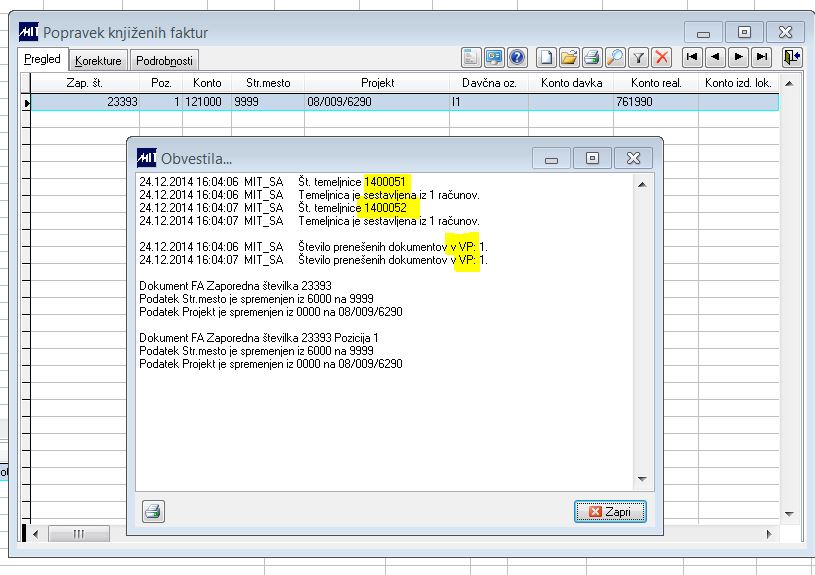This screenshot has height=575, width=815.
Task: Click the Zapri button
Action: (x=610, y=512)
